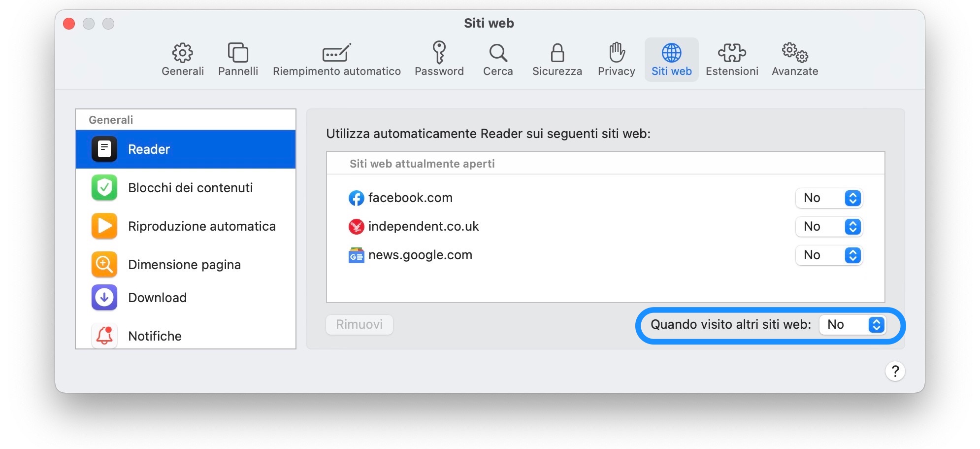Open the Avanzate gear icon
Screen dimensions: 980x449
[x=794, y=58]
